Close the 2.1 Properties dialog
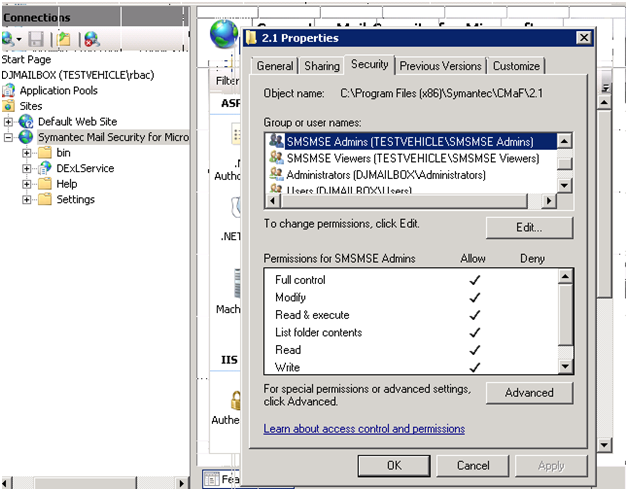The width and height of the screenshot is (628, 491). [x=584, y=38]
